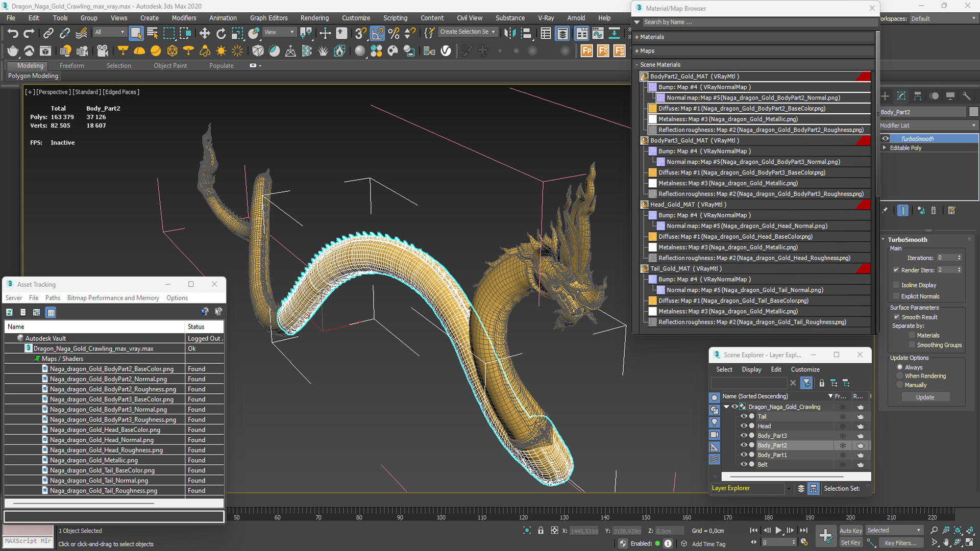Toggle Smooth Result checkbox
980x551 pixels.
(x=896, y=317)
